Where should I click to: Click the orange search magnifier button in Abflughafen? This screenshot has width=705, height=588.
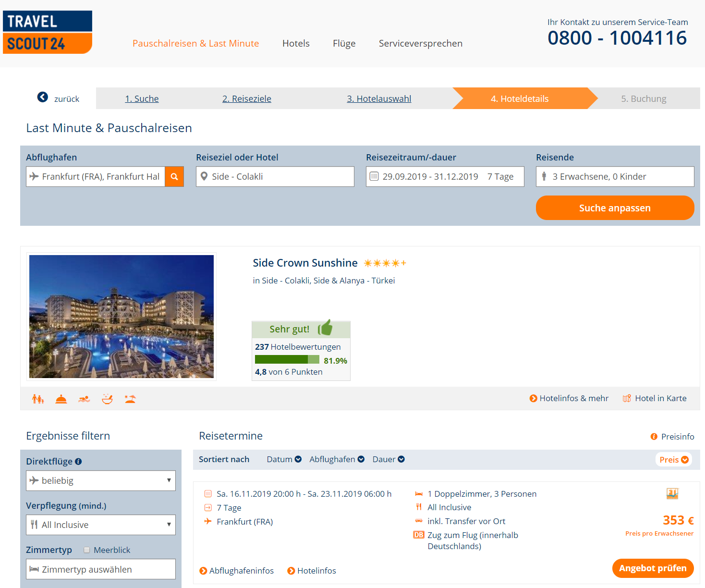(x=174, y=177)
